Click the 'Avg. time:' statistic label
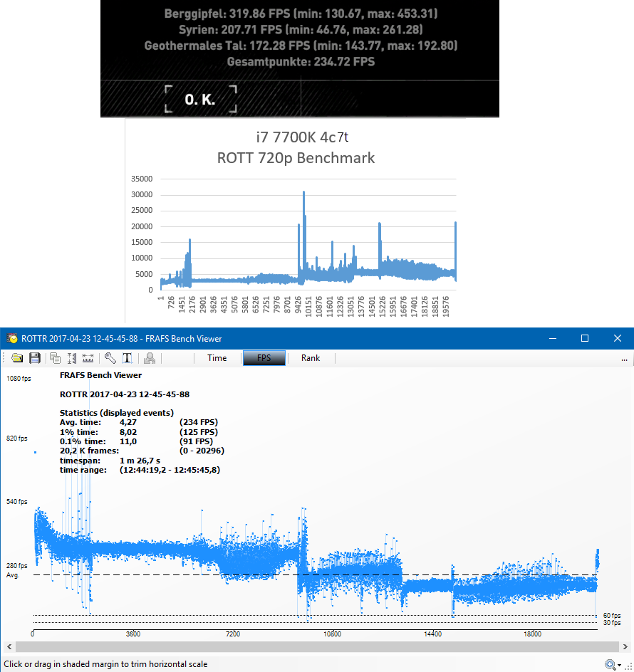The width and height of the screenshot is (634, 672). 80,422
